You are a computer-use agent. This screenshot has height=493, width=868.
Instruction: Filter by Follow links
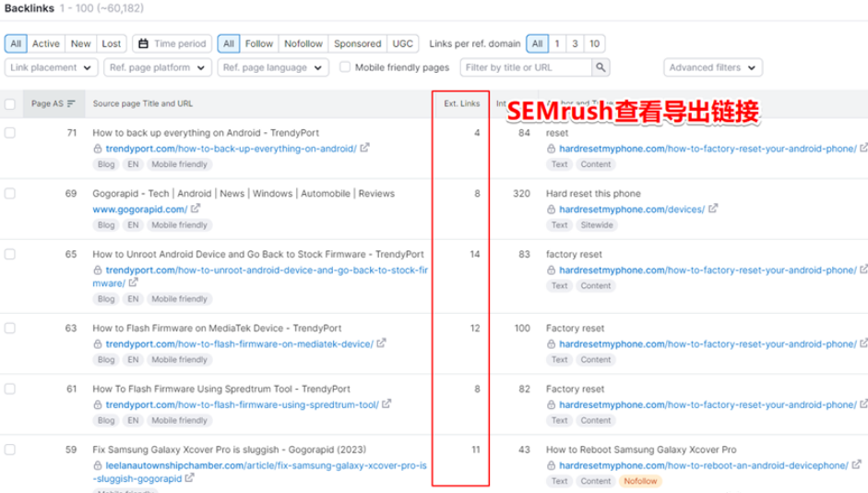[x=259, y=43]
